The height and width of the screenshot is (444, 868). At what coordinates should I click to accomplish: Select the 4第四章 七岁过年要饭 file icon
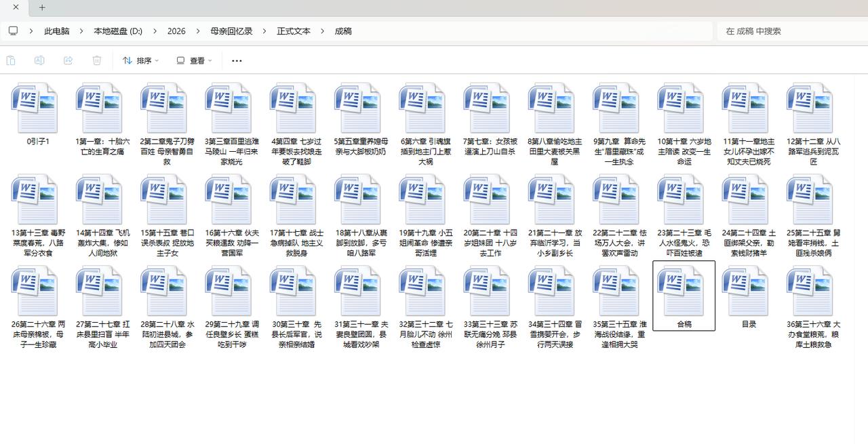[294, 108]
